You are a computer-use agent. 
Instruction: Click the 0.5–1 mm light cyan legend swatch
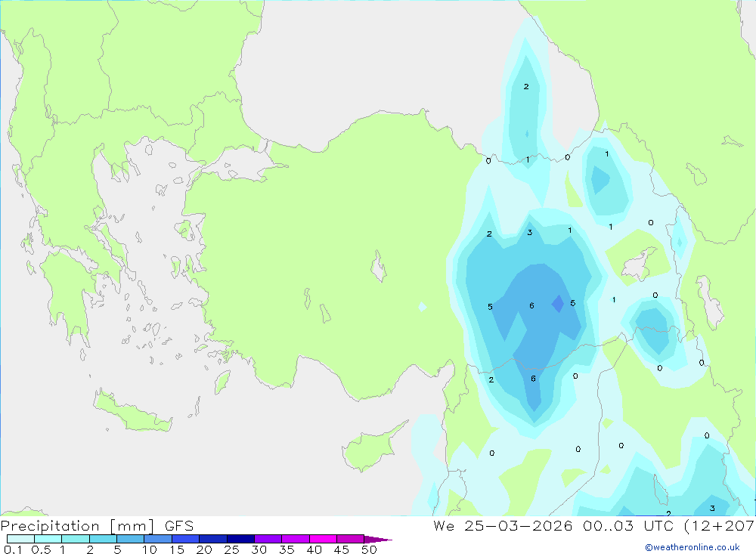click(48, 539)
